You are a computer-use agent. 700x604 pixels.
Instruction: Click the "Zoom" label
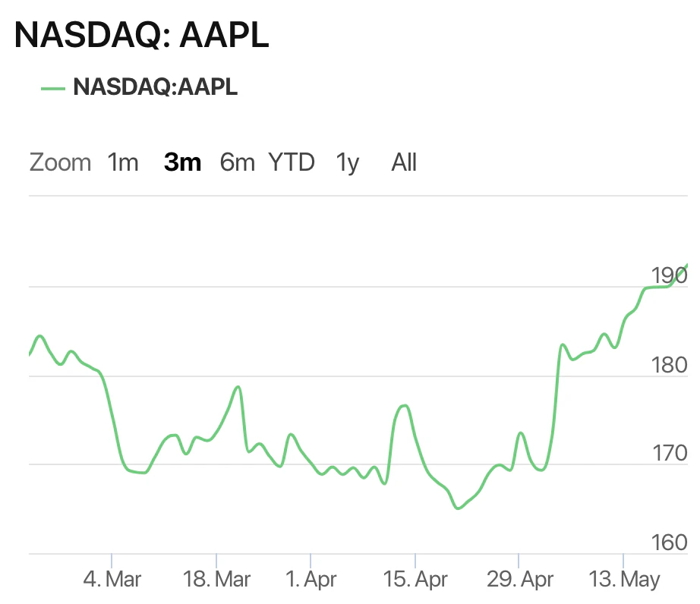60,162
